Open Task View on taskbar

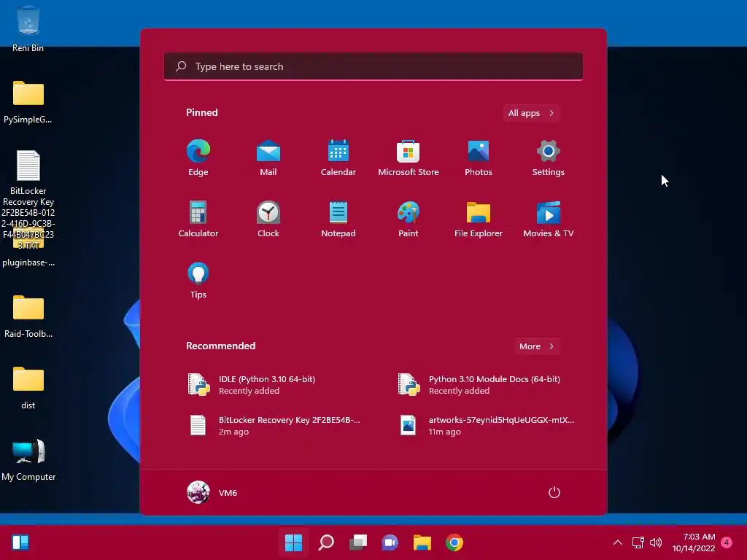tap(358, 542)
